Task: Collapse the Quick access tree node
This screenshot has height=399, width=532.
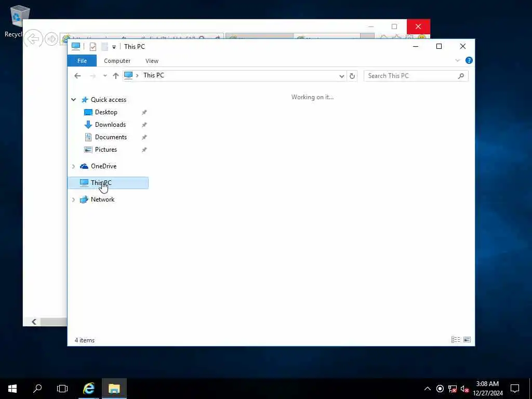Action: [74, 99]
